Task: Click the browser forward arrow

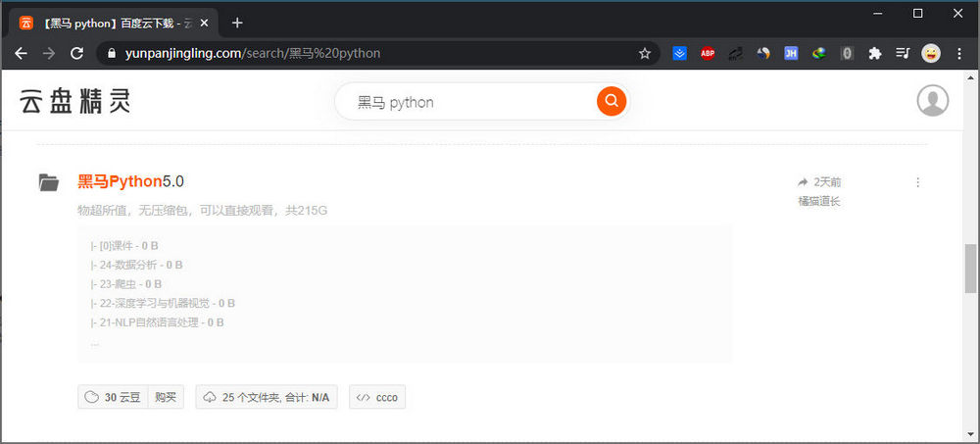Action: [x=49, y=54]
